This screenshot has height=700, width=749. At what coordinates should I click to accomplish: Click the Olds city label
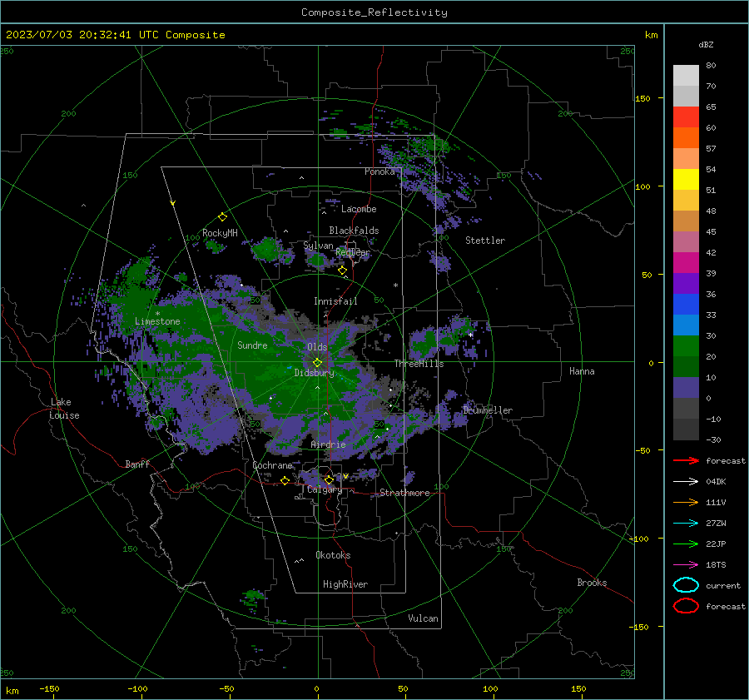click(317, 347)
